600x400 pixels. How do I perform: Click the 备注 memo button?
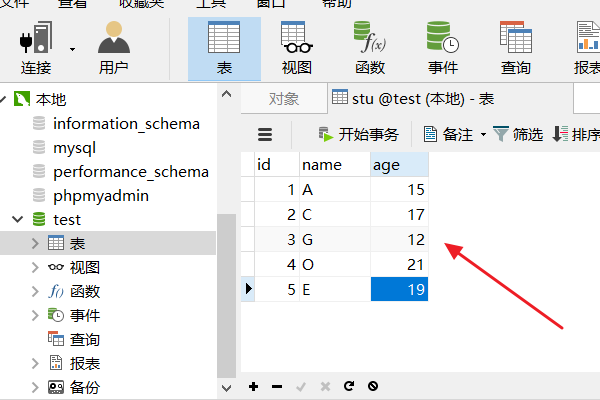coord(448,134)
